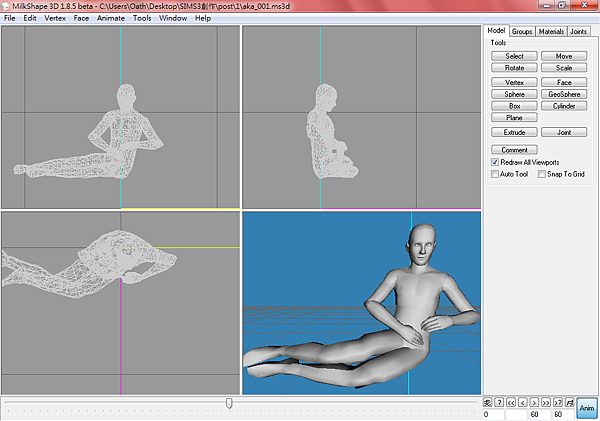Enable Snap To Grid checkbox

point(541,173)
